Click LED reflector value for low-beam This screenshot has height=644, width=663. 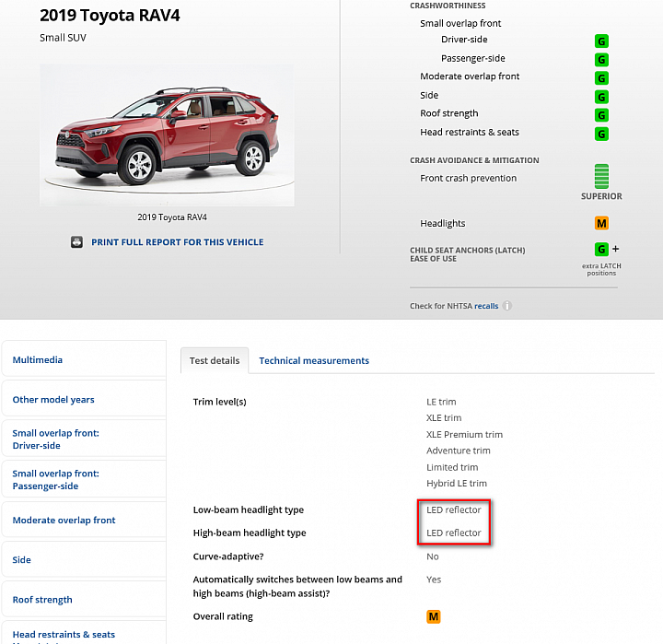pyautogui.click(x=453, y=509)
